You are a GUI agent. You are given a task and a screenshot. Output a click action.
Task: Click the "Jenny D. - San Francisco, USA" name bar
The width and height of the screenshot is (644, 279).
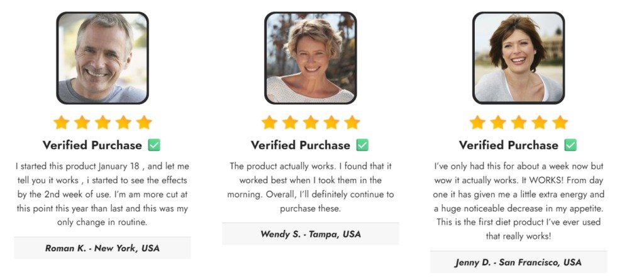[x=518, y=262]
